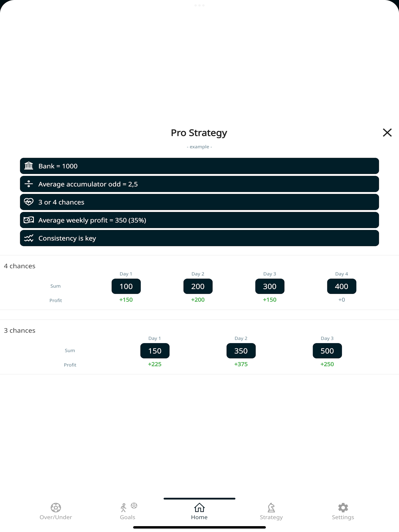Click the heartbeat icon on 3 or 4 chances

click(29, 202)
